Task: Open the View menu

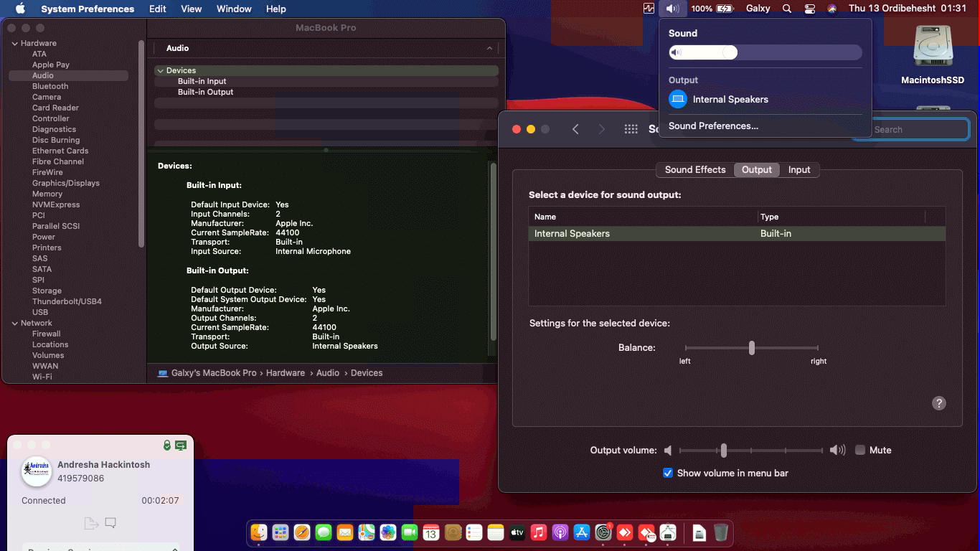Action: tap(192, 9)
